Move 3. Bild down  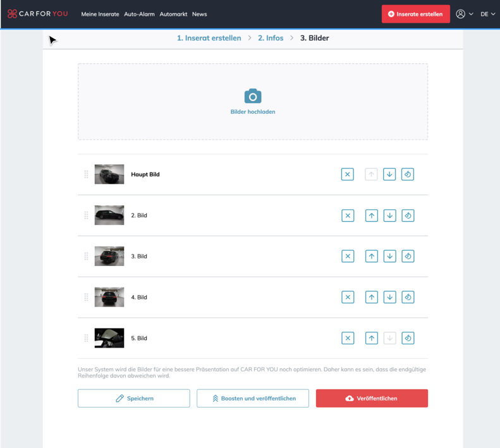(x=389, y=256)
